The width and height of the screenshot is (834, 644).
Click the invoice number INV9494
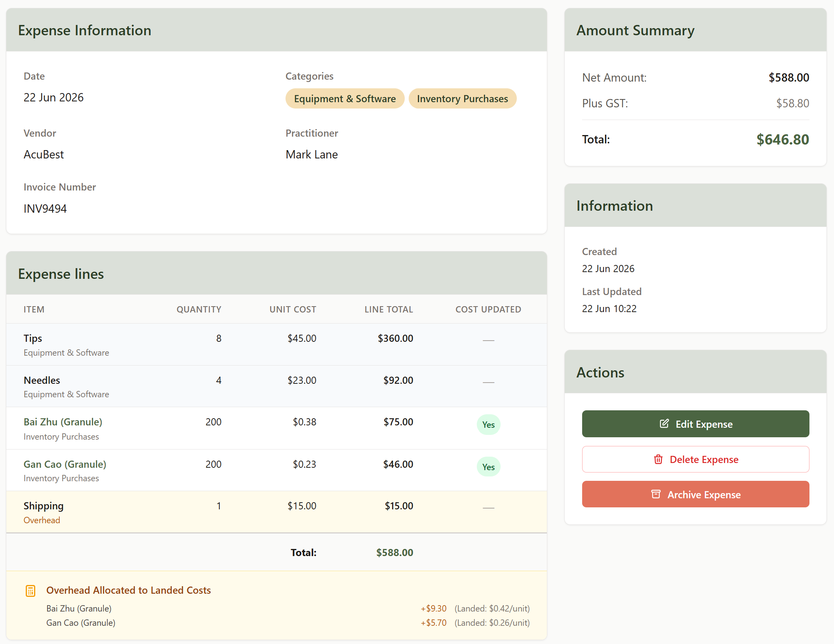pos(45,209)
